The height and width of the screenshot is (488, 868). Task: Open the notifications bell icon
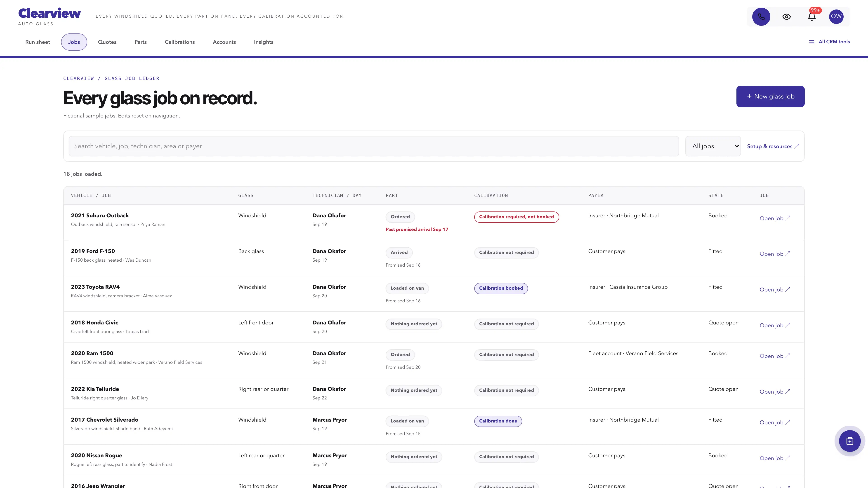pyautogui.click(x=812, y=16)
